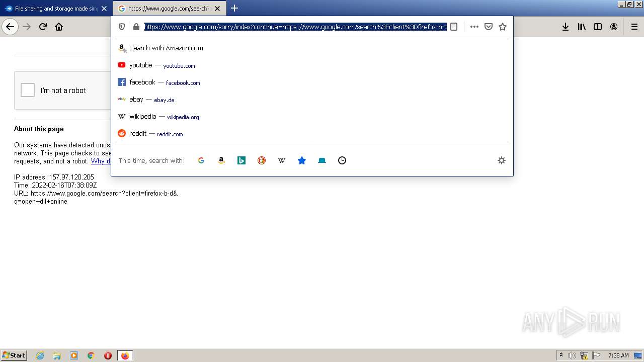Save page to Pocket

click(488, 27)
